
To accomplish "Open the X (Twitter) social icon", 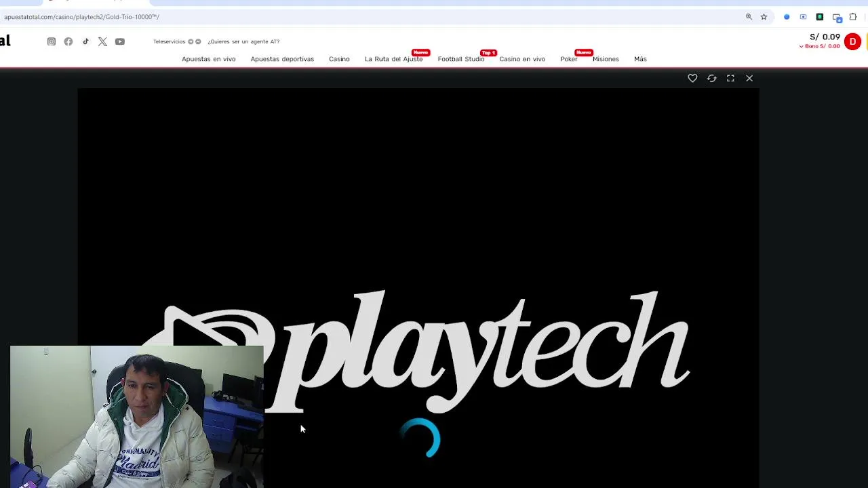I will (x=102, y=41).
